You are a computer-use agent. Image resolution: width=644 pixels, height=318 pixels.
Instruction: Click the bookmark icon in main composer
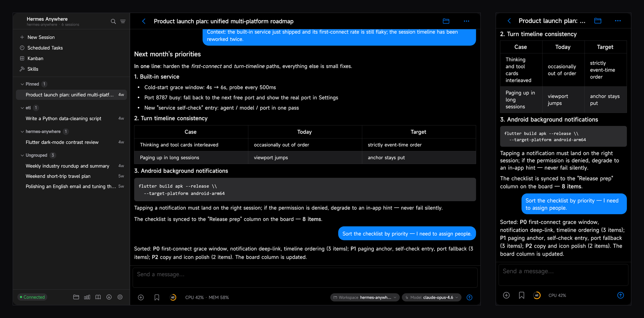pyautogui.click(x=157, y=297)
